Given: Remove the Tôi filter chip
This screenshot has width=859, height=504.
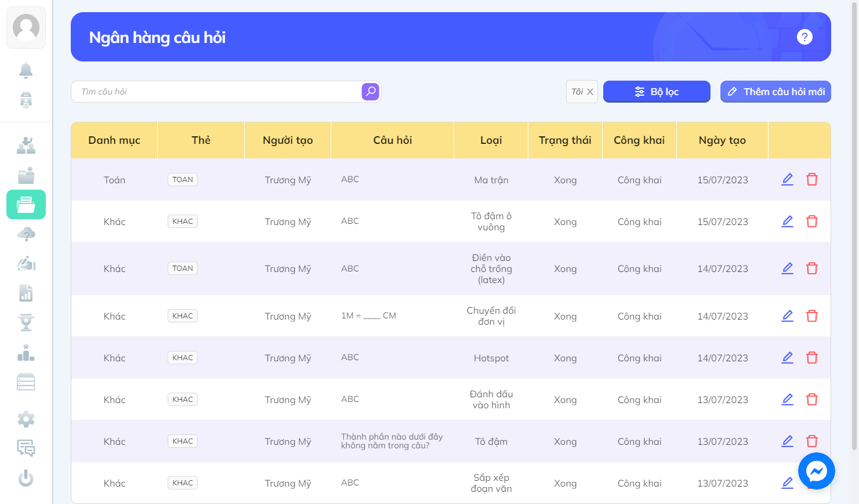Looking at the screenshot, I should pyautogui.click(x=590, y=92).
